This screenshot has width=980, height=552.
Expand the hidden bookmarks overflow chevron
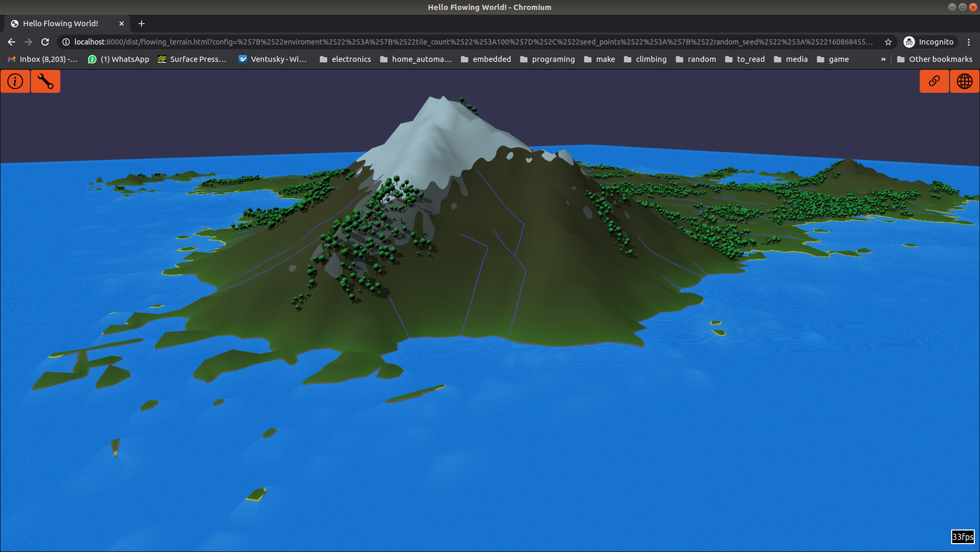pyautogui.click(x=883, y=59)
